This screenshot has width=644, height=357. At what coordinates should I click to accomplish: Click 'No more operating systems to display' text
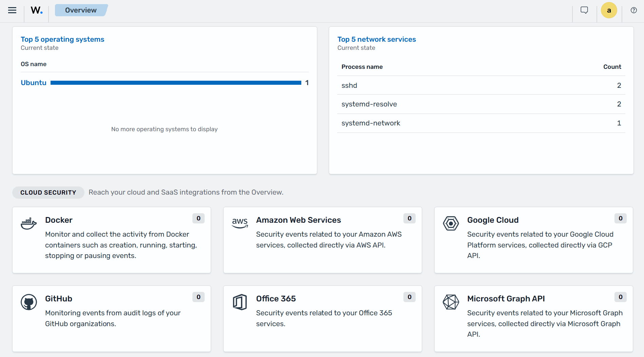click(x=165, y=129)
